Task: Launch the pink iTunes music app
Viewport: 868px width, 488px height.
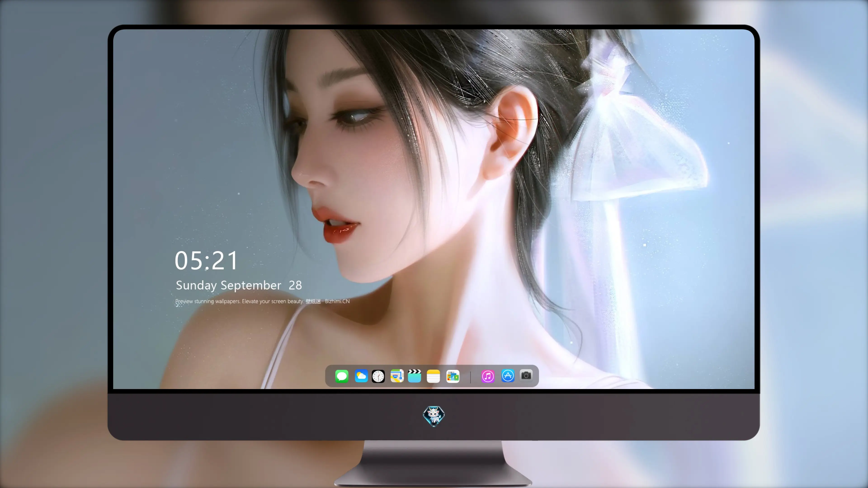Action: 488,376
